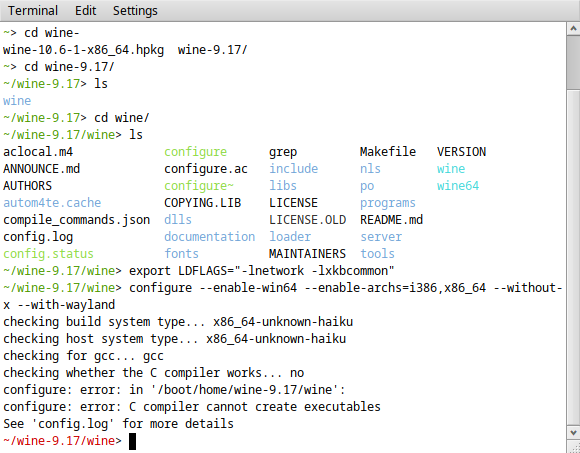Click the 'loader' directory name
580x453 pixels.
coord(290,237)
